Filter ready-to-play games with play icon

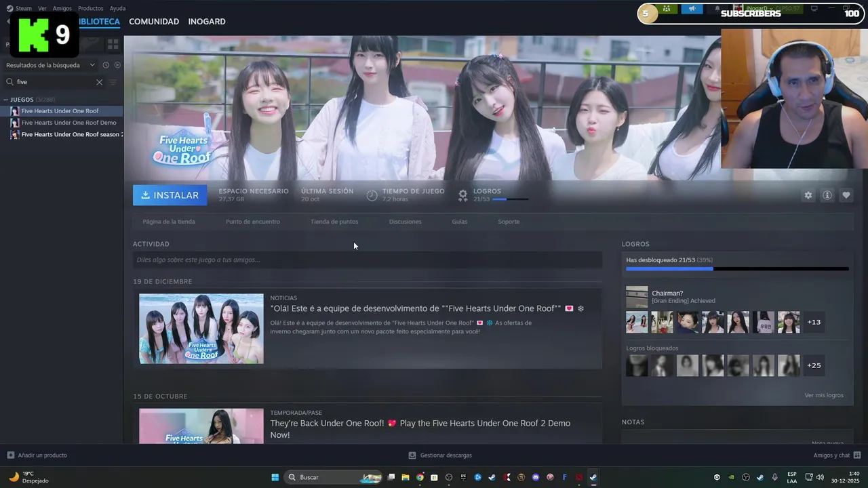point(117,65)
